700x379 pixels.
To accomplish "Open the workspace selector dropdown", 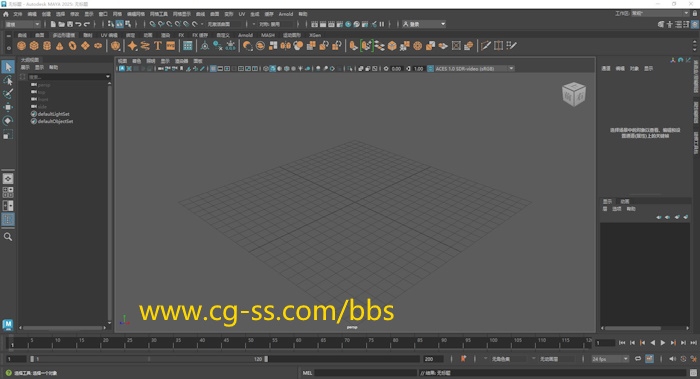I will click(660, 13).
